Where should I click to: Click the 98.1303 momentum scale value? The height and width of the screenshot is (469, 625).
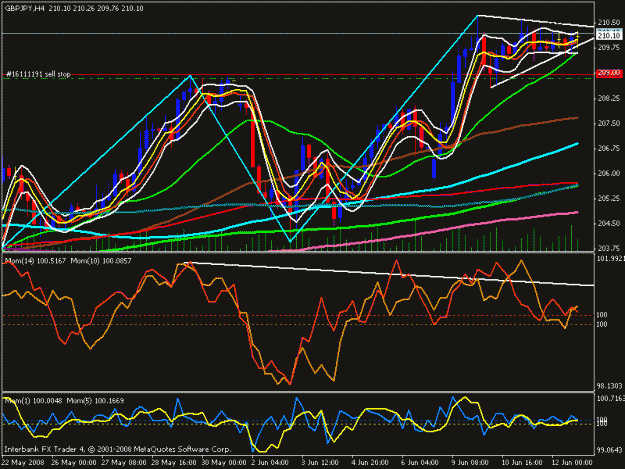[610, 386]
